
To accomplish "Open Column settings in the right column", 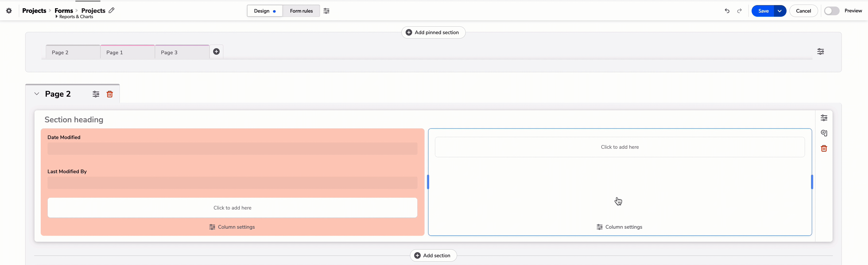I will click(619, 227).
